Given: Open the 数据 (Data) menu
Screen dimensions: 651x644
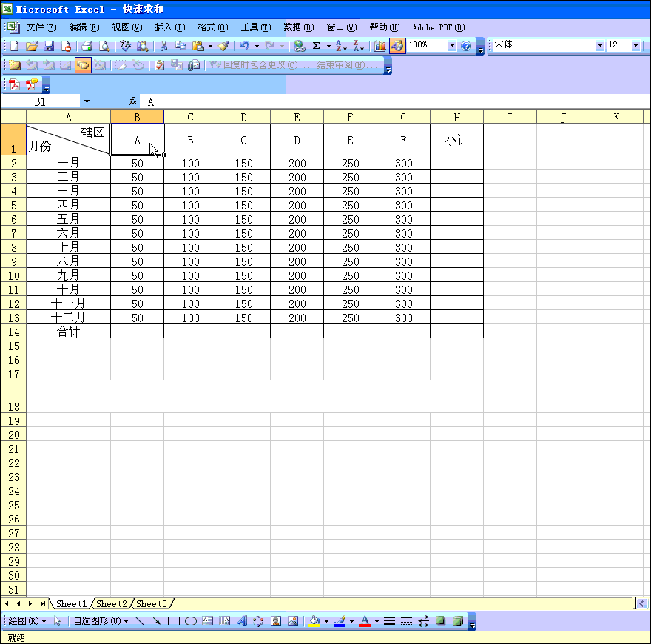Looking at the screenshot, I should (298, 27).
